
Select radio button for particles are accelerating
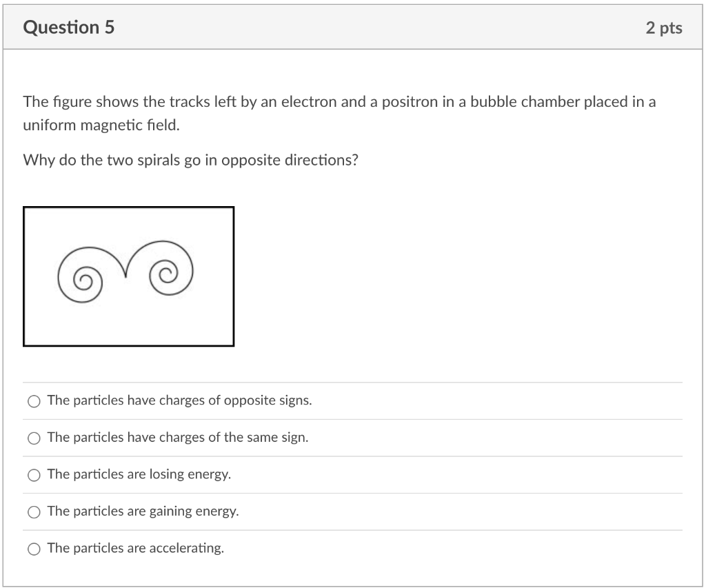pyautogui.click(x=34, y=549)
